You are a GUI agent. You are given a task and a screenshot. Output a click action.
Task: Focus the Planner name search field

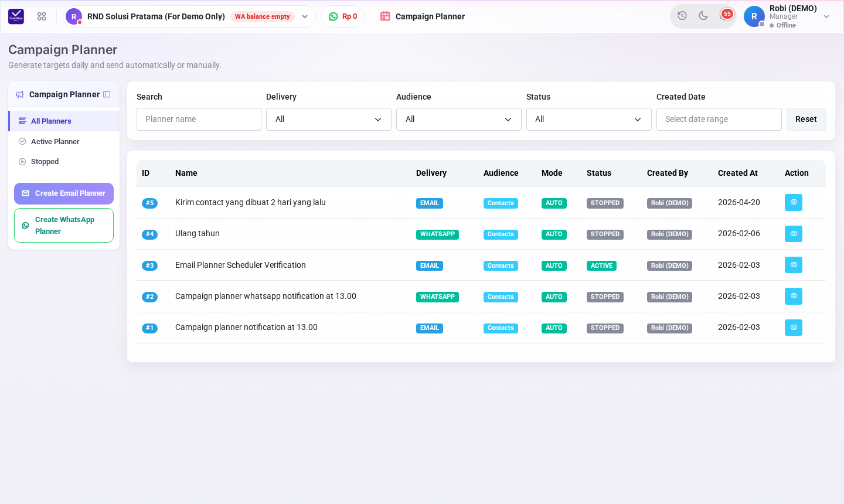click(x=199, y=119)
